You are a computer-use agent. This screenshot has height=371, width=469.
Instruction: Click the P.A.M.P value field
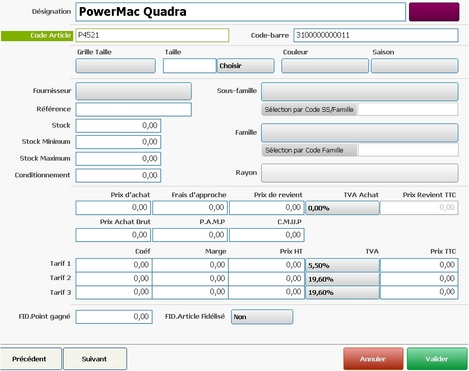point(190,235)
